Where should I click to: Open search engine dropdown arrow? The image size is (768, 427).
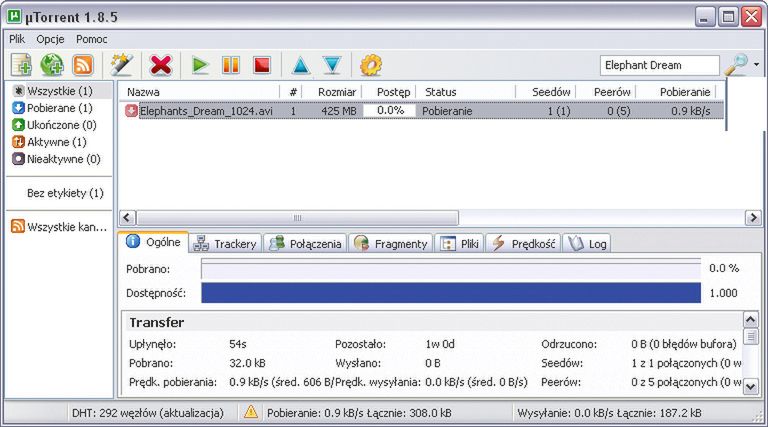[757, 65]
